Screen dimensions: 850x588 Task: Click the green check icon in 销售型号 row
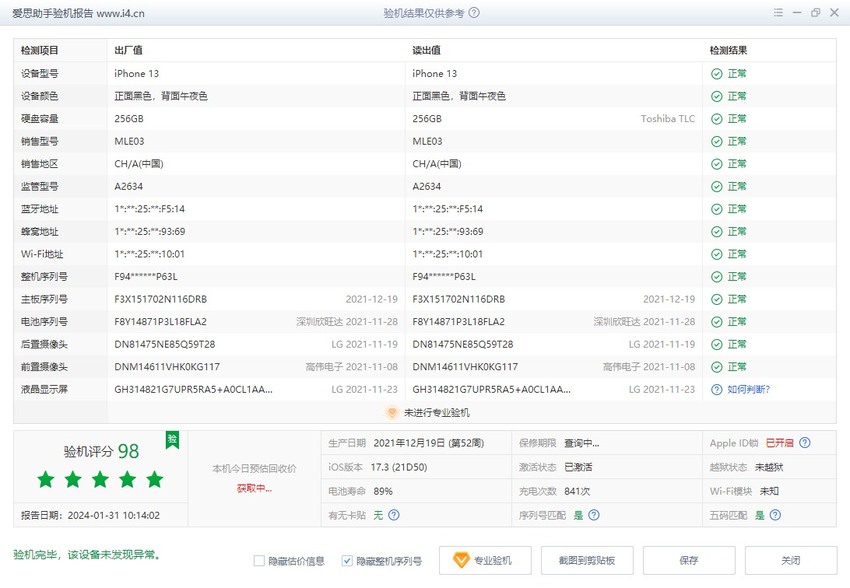[x=717, y=141]
